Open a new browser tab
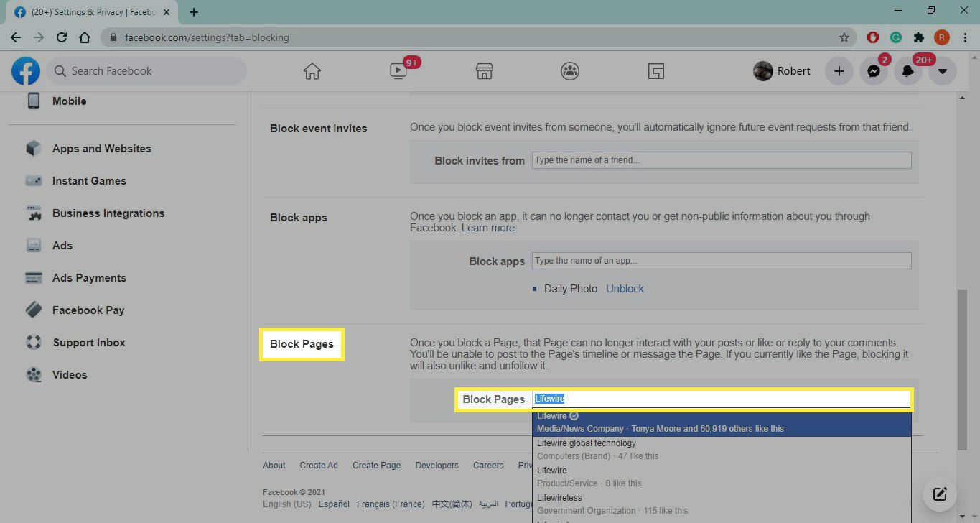This screenshot has height=523, width=980. pyautogui.click(x=194, y=12)
